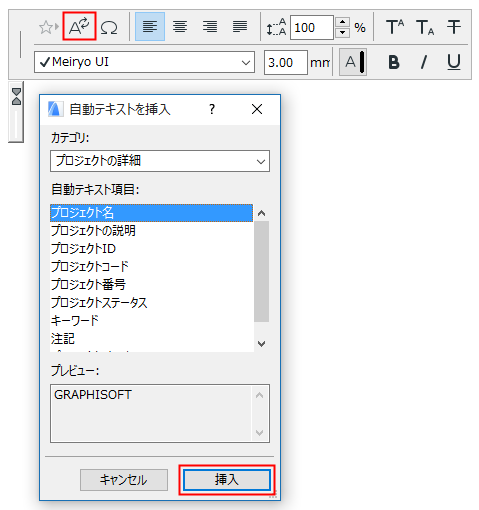Select キーワード in the list
This screenshot has height=510, width=479.
coord(151,321)
